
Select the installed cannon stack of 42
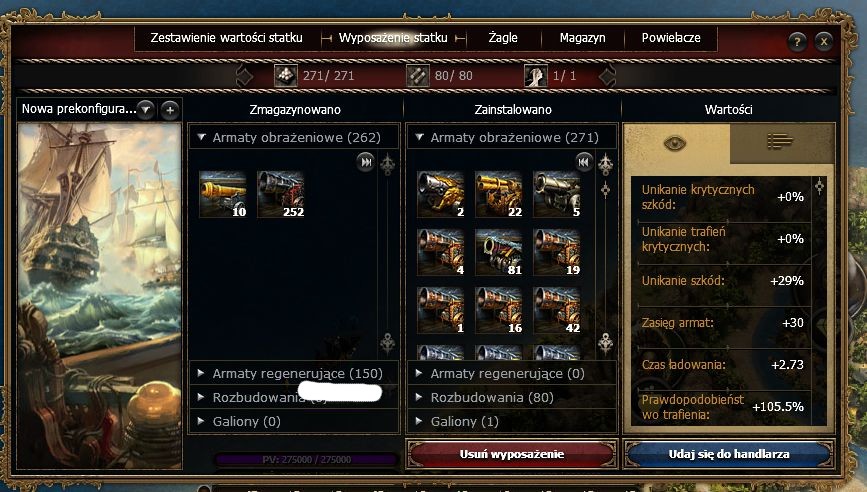(557, 311)
